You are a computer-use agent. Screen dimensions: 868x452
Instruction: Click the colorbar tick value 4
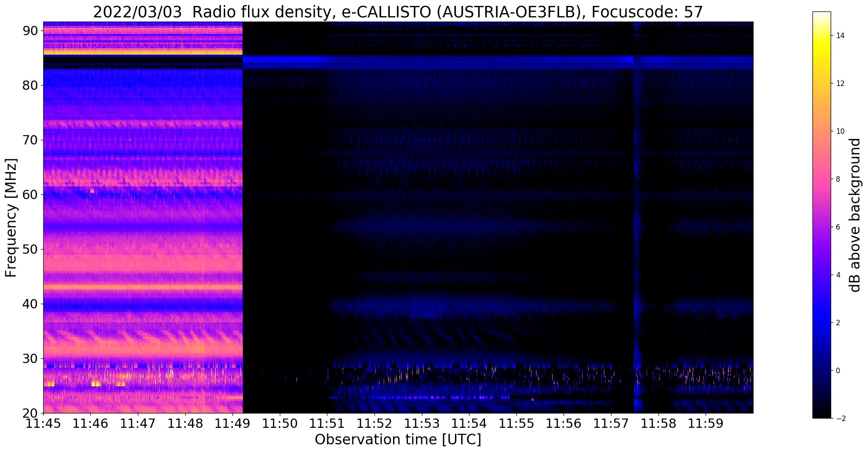click(x=837, y=275)
